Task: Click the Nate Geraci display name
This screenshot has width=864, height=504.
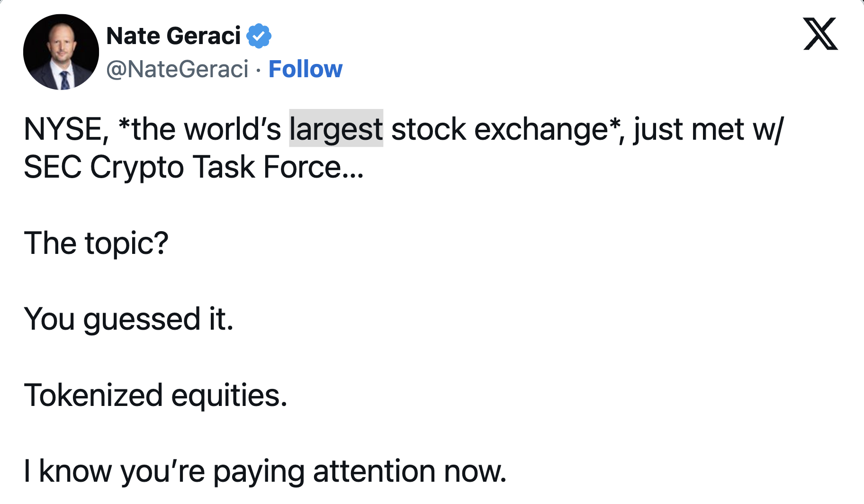Action: [174, 36]
